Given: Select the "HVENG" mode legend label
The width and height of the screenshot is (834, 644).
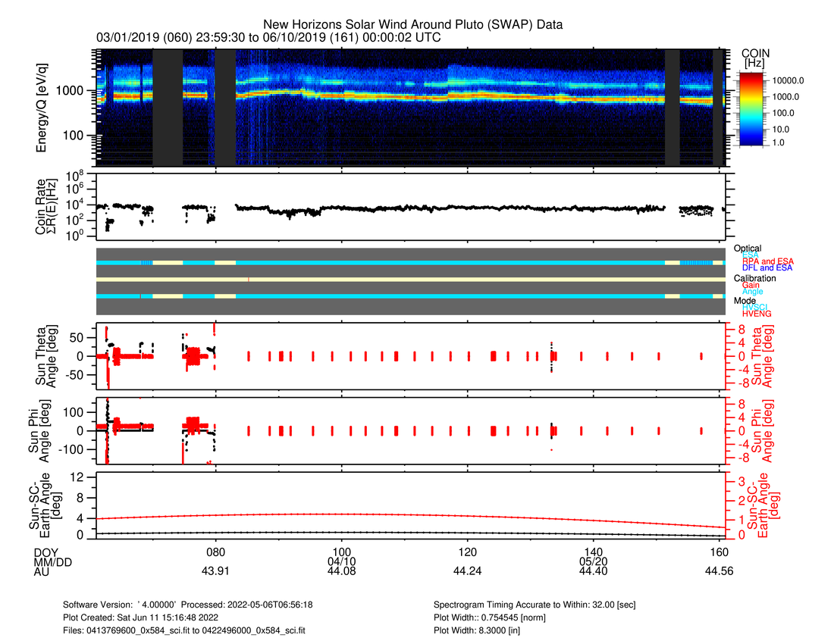Looking at the screenshot, I should pyautogui.click(x=757, y=314).
